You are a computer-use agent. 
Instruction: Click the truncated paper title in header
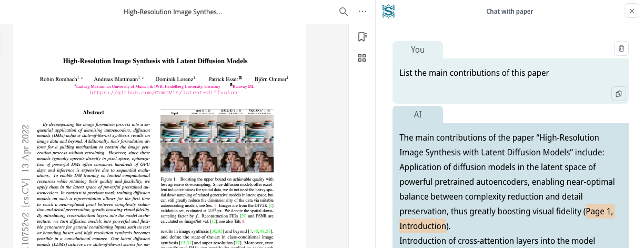pos(173,12)
